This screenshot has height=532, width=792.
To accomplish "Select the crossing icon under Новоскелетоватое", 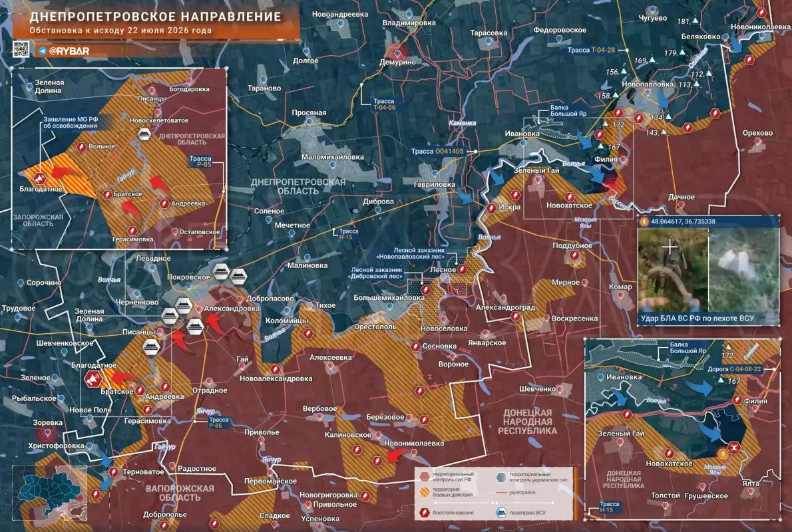I will pos(144,134).
